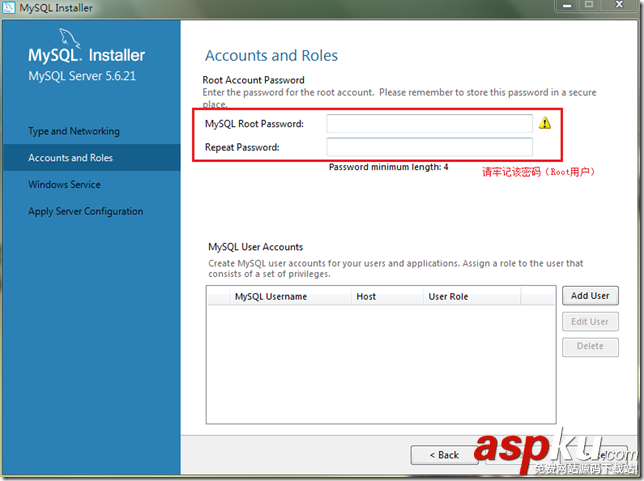The width and height of the screenshot is (644, 481).
Task: Open the Type and Networking step
Action: (74, 131)
